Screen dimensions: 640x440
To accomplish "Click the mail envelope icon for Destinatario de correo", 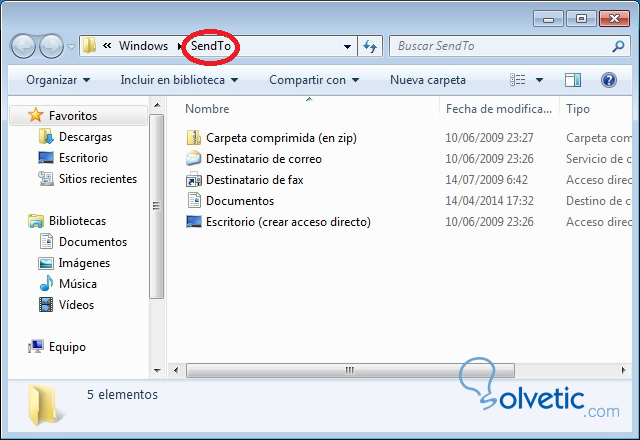I will [193, 158].
